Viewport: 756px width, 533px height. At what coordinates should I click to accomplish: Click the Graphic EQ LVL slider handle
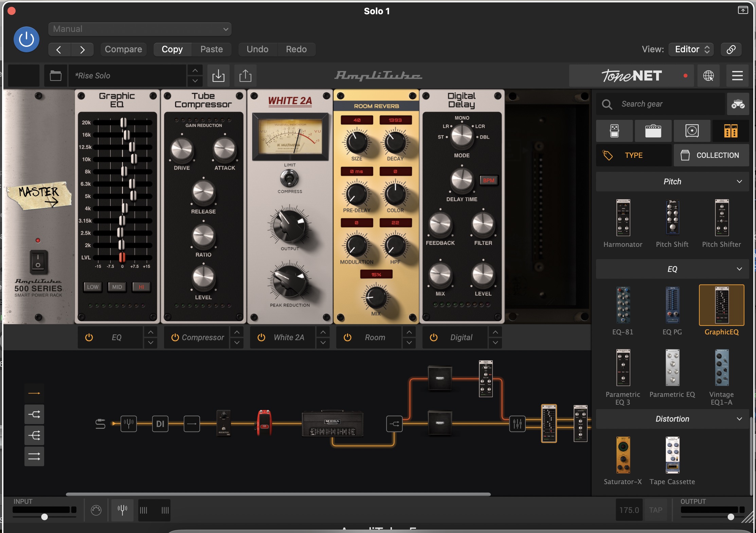[122, 257]
